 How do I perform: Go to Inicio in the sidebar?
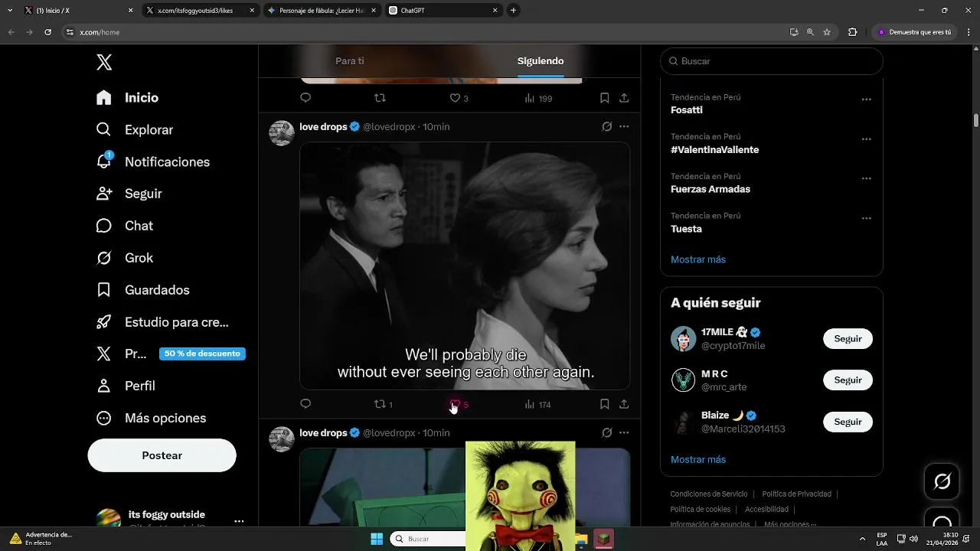pyautogui.click(x=127, y=98)
